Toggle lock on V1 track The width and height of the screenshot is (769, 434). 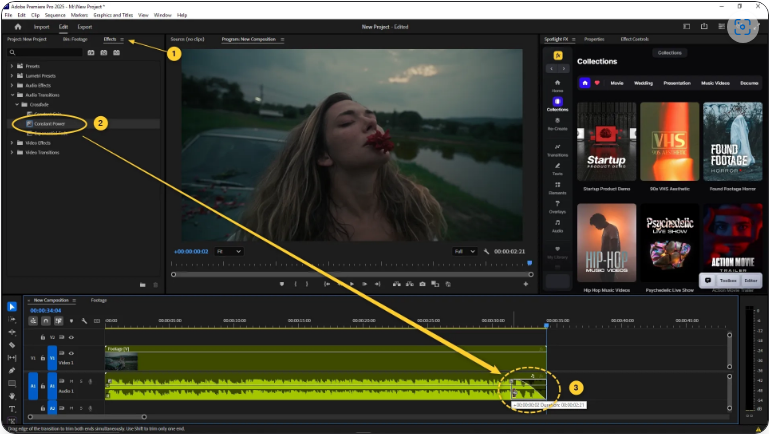(x=43, y=358)
